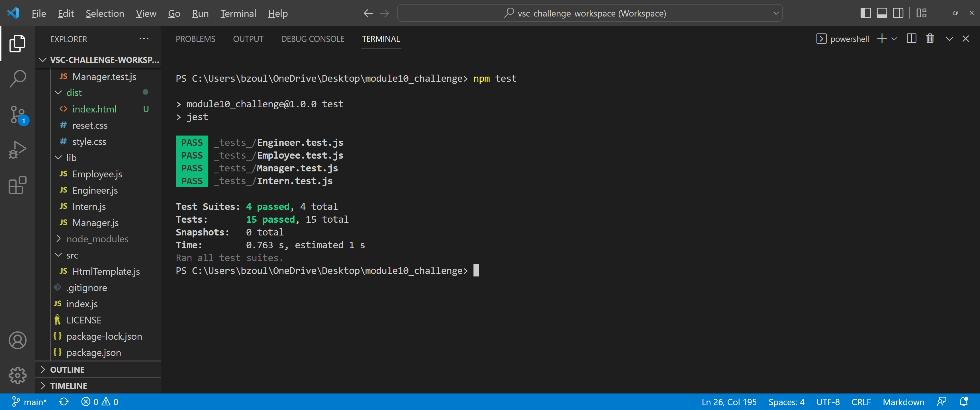Kill the terminal with trash icon
This screenshot has height=410, width=980.
930,39
